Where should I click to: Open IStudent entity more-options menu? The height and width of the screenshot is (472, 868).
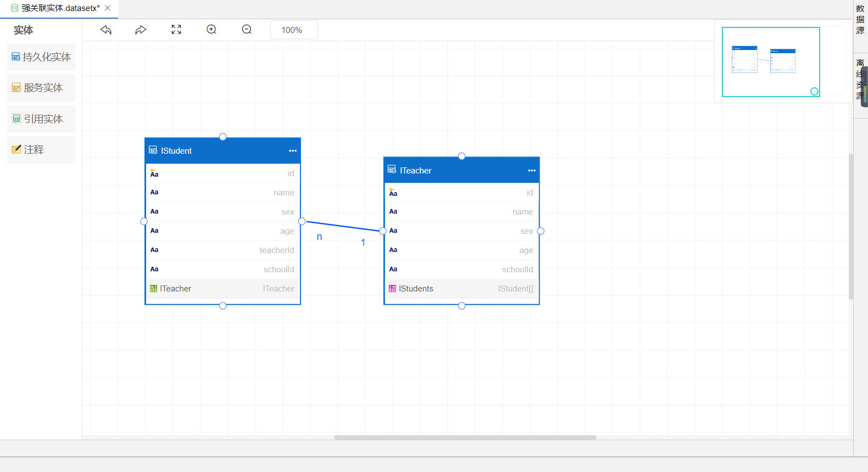coord(293,151)
